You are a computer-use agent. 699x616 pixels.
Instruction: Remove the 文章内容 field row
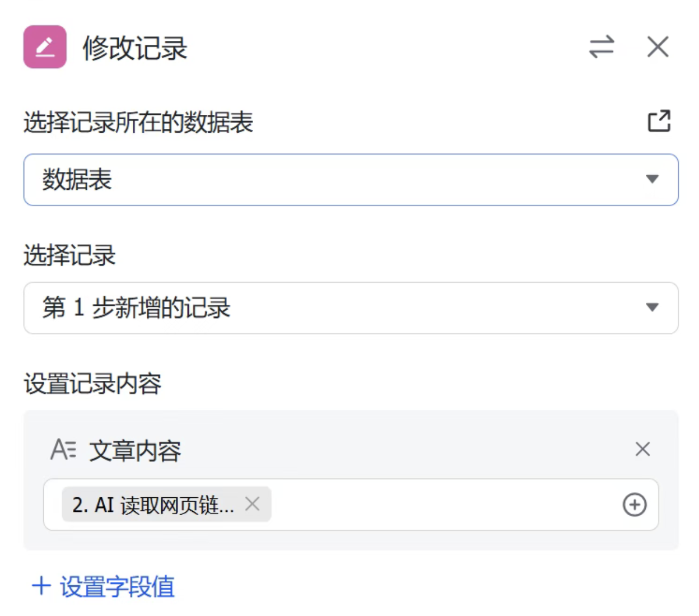(x=642, y=449)
